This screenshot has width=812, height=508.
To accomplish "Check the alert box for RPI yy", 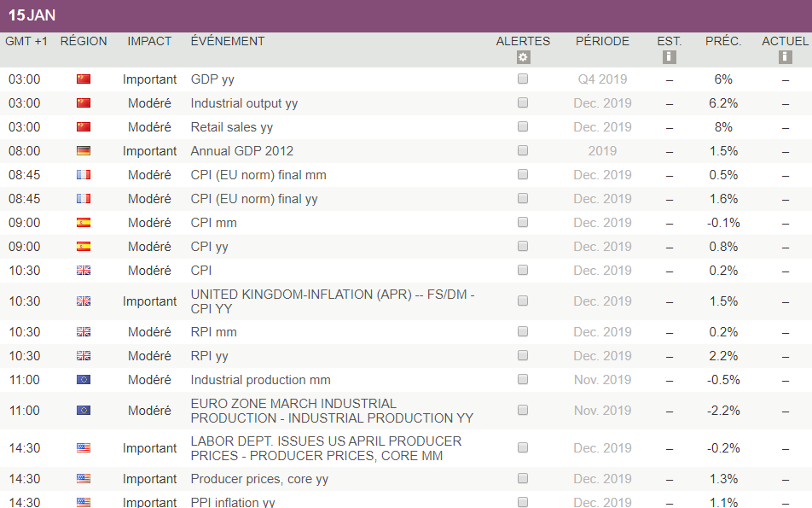I will click(x=523, y=355).
